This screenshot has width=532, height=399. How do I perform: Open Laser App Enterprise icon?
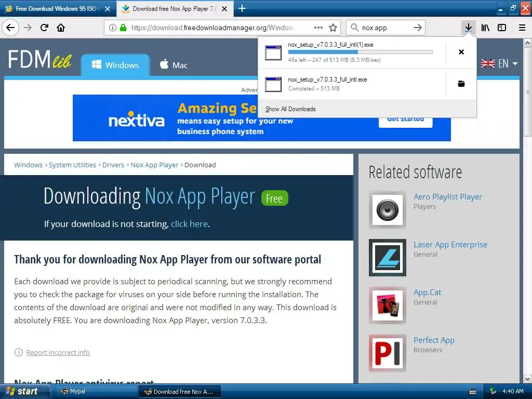tap(387, 258)
